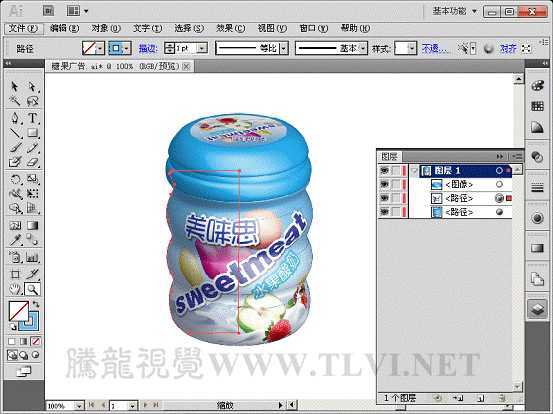Select the Rectangle tool
The width and height of the screenshot is (553, 414).
tap(32, 133)
